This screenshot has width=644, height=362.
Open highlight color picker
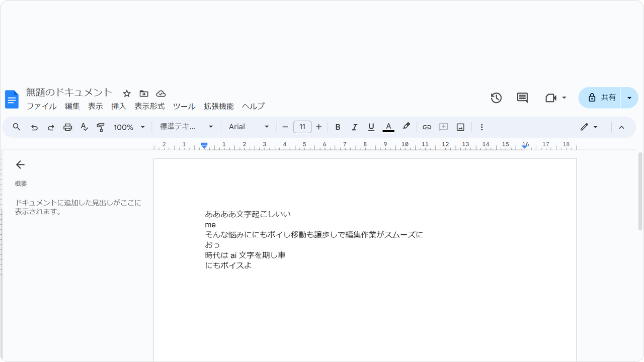pos(407,127)
